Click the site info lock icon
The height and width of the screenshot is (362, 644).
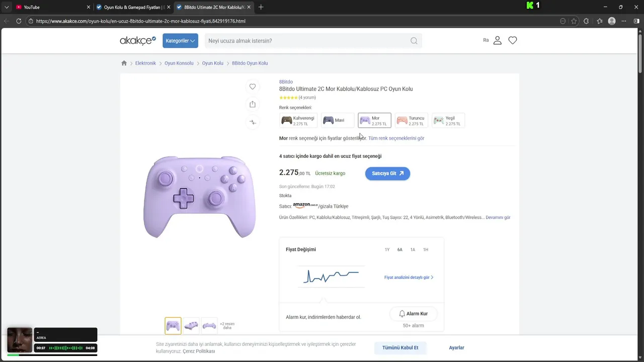pos(31,21)
